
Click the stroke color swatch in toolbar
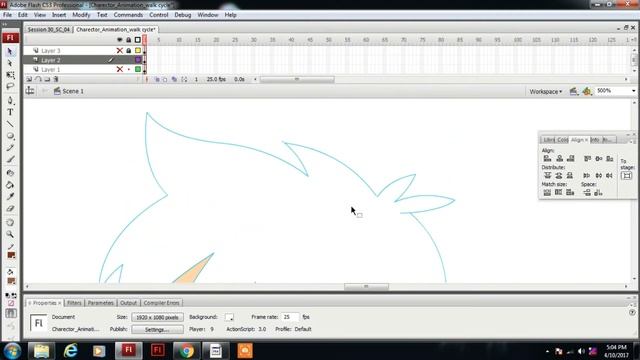tap(11, 256)
